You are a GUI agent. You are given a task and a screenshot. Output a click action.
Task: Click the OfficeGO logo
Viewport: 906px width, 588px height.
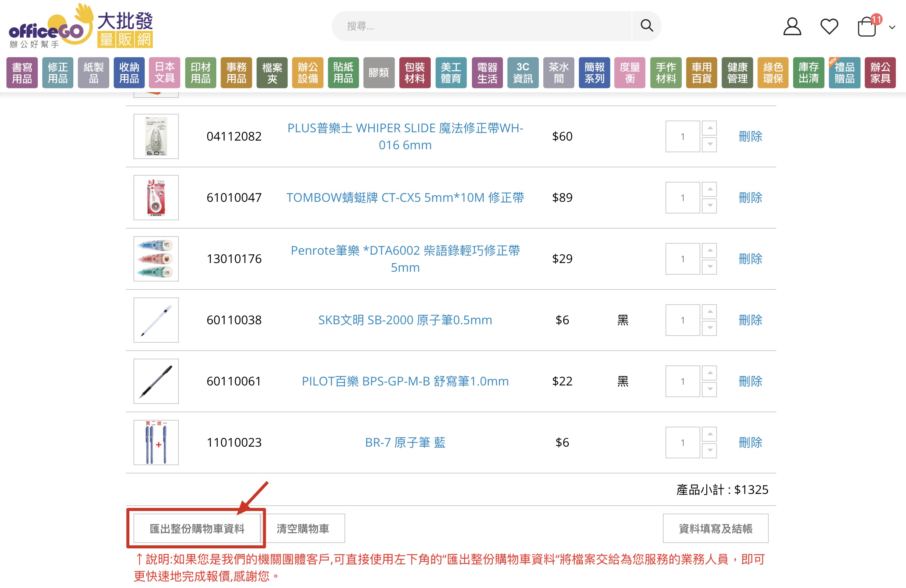pyautogui.click(x=81, y=26)
